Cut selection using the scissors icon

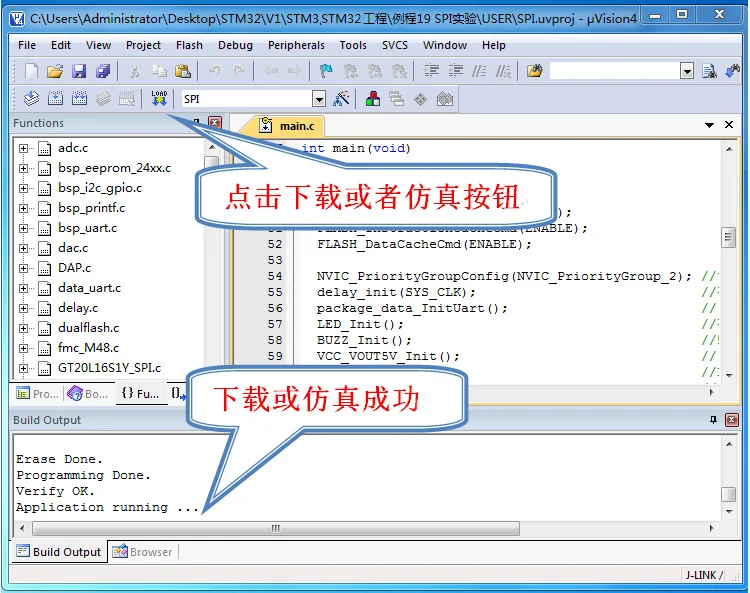pyautogui.click(x=134, y=71)
